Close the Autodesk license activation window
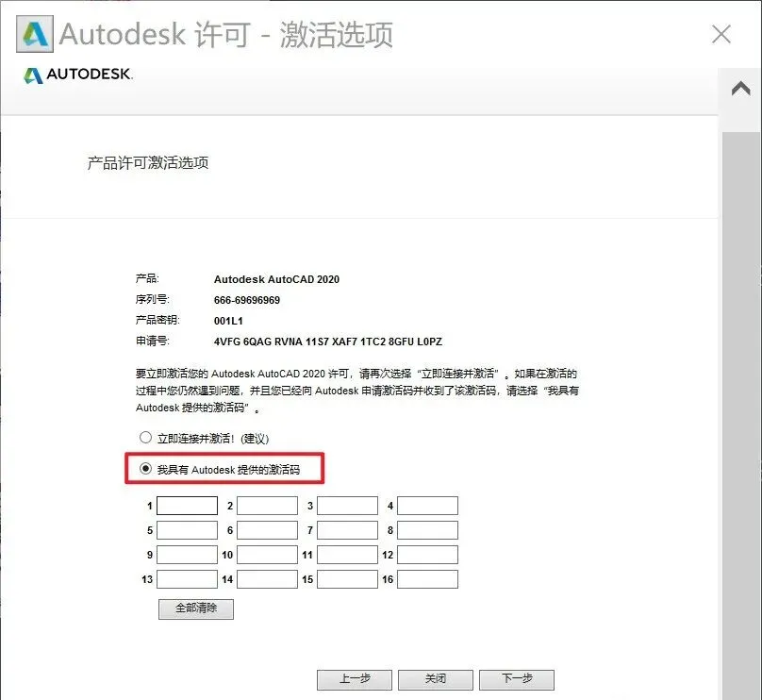Viewport: 762px width, 700px height. (721, 34)
